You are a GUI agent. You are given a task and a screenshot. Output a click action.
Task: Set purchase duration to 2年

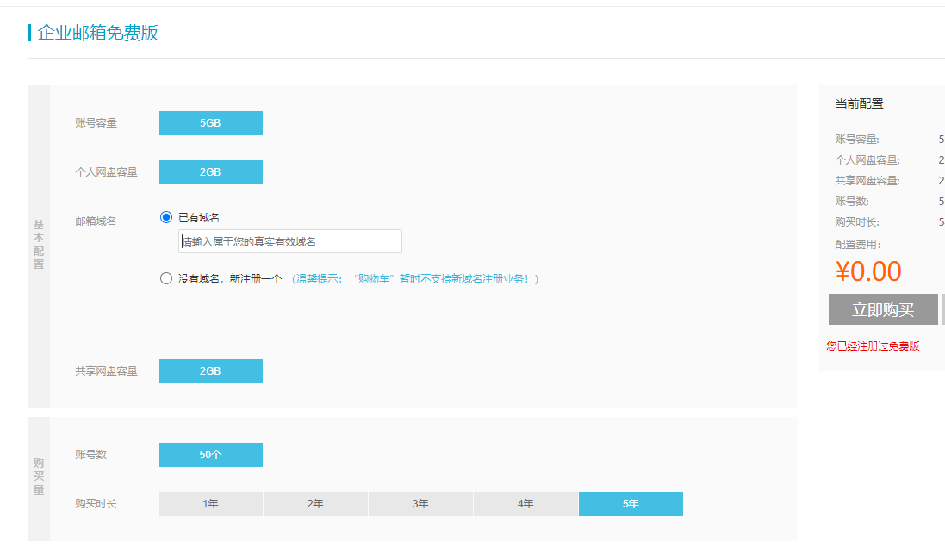315,504
